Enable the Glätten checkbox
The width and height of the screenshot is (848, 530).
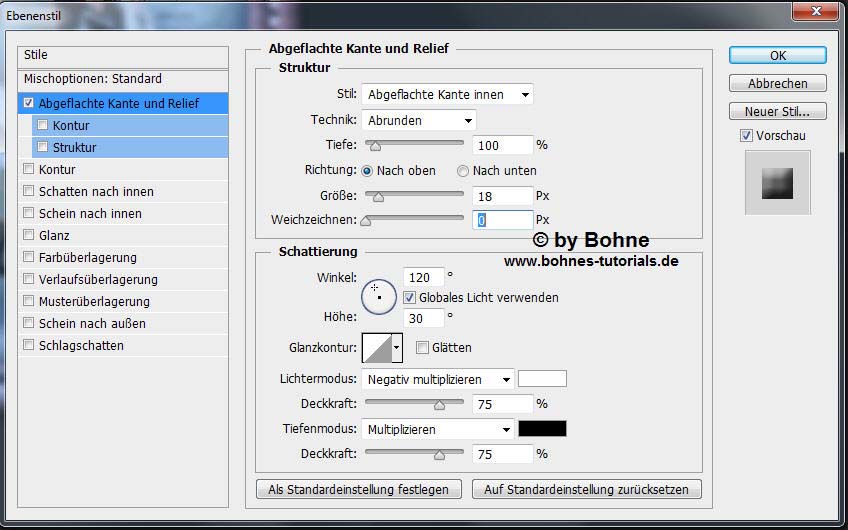coord(422,347)
